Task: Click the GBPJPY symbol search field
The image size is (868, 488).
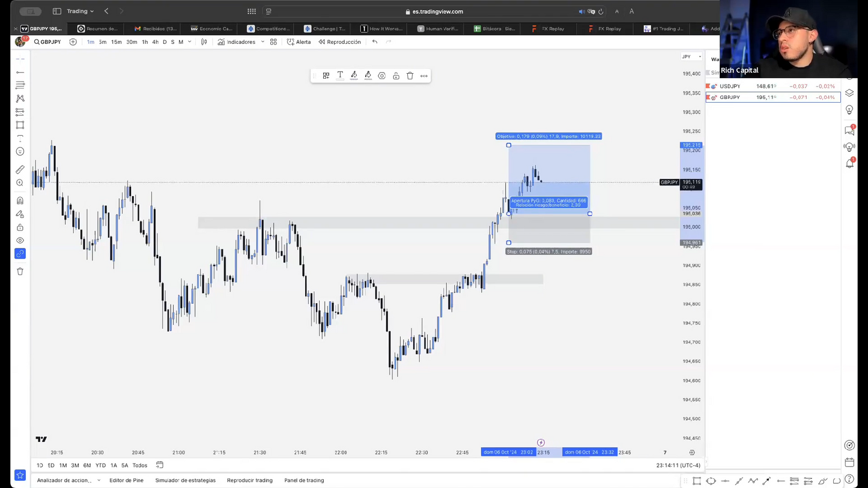Action: [47, 42]
